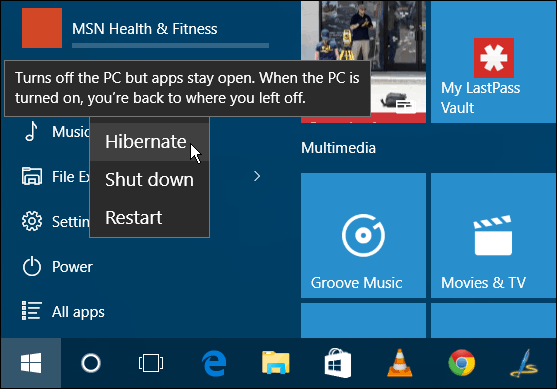Image resolution: width=557 pixels, height=389 pixels.
Task: Open MSN Health & Fitness orange tile
Action: click(x=42, y=28)
